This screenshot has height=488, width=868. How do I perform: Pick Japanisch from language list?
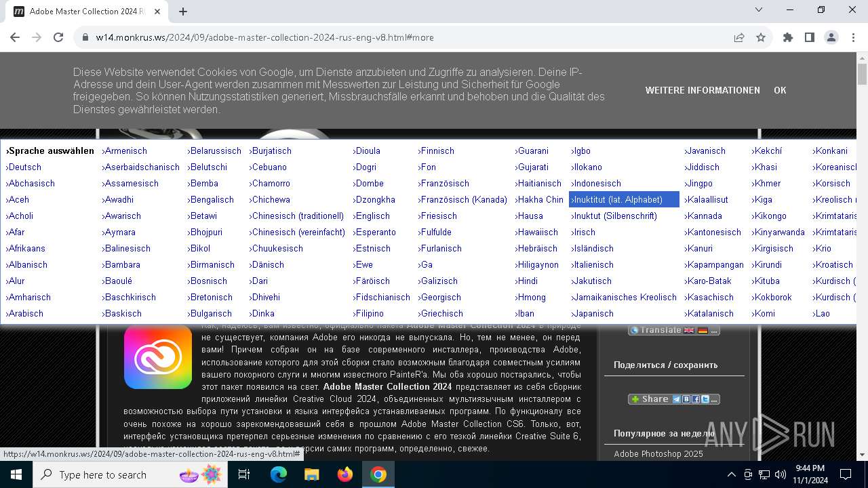pyautogui.click(x=592, y=313)
